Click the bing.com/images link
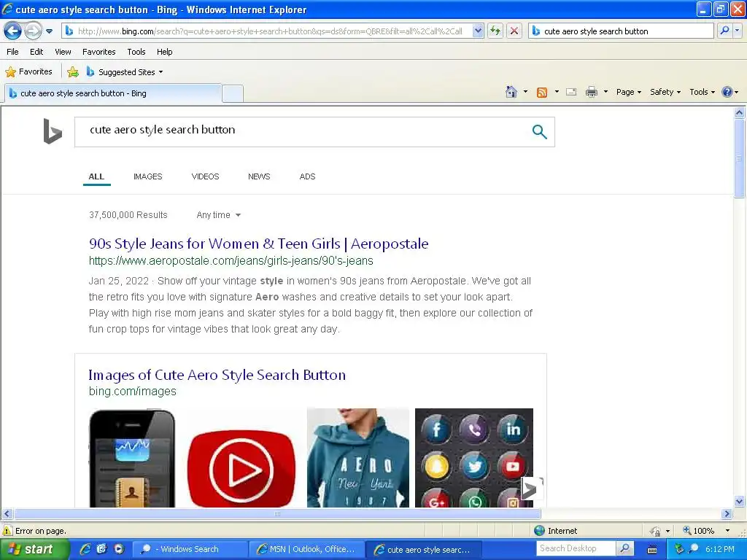This screenshot has width=747, height=560. pyautogui.click(x=133, y=392)
